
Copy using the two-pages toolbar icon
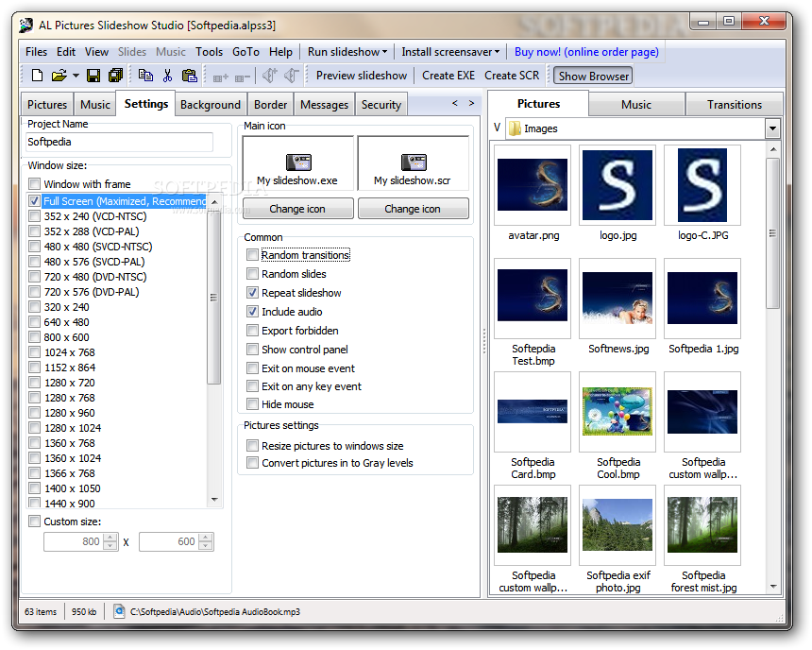(145, 76)
